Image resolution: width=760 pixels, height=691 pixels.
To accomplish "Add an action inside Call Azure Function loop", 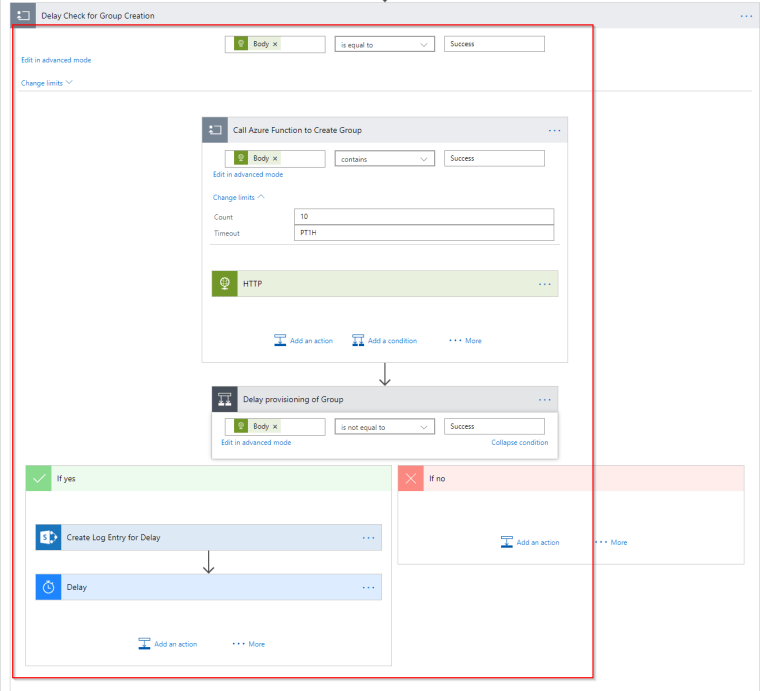I will point(303,341).
